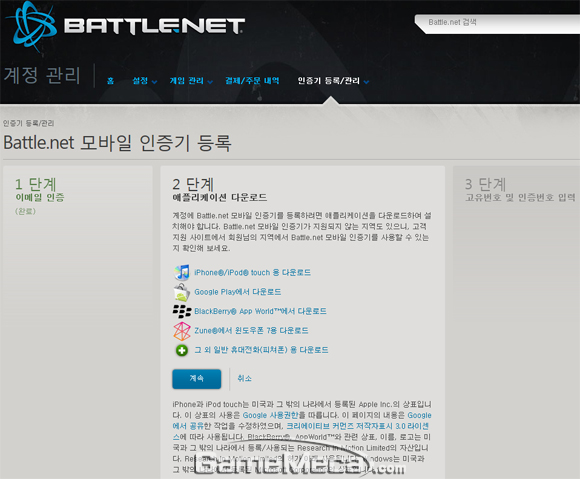580x479 pixels.
Task: Click the Zune logo icon
Action: (182, 331)
